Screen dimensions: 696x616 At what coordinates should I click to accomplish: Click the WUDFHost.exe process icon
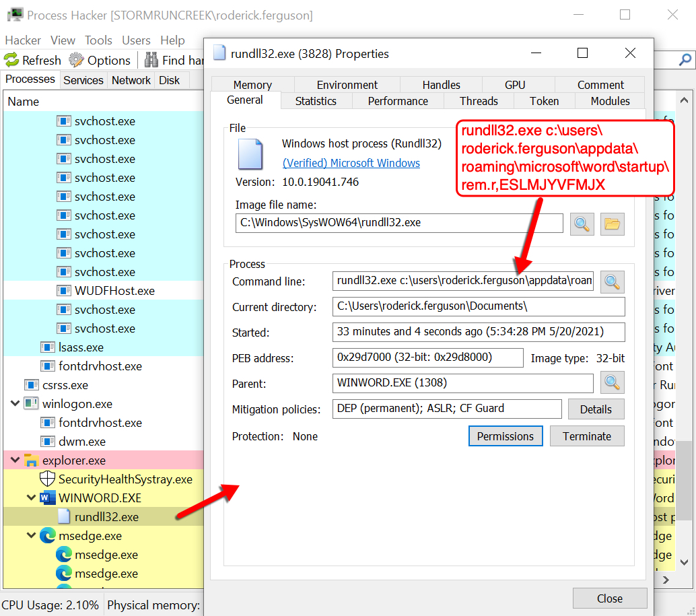click(x=64, y=291)
